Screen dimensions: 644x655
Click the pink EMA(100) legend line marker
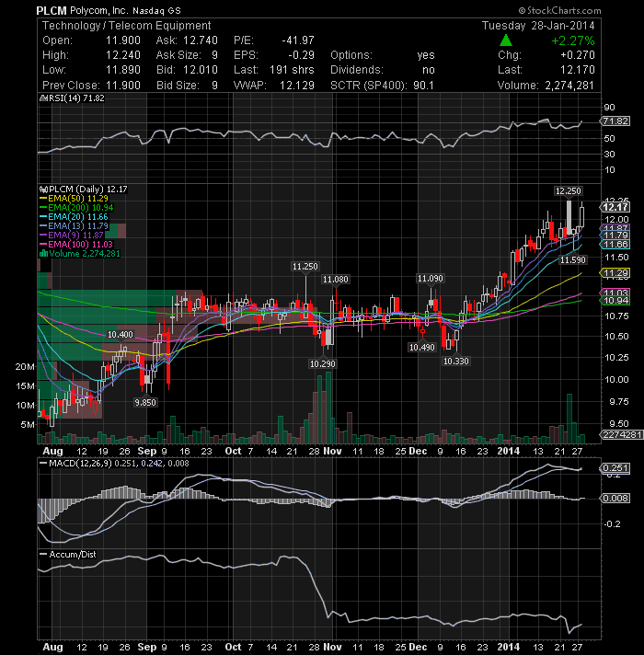[x=43, y=245]
